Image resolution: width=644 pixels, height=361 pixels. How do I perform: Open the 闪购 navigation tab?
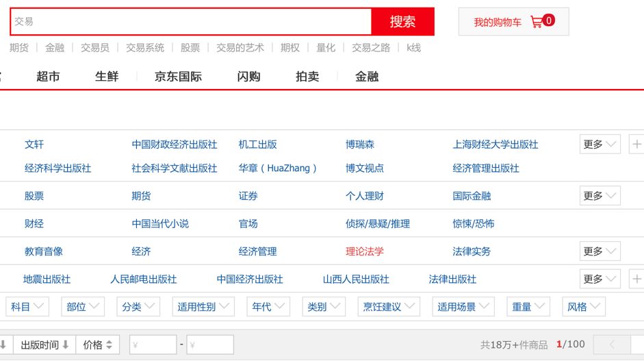248,77
